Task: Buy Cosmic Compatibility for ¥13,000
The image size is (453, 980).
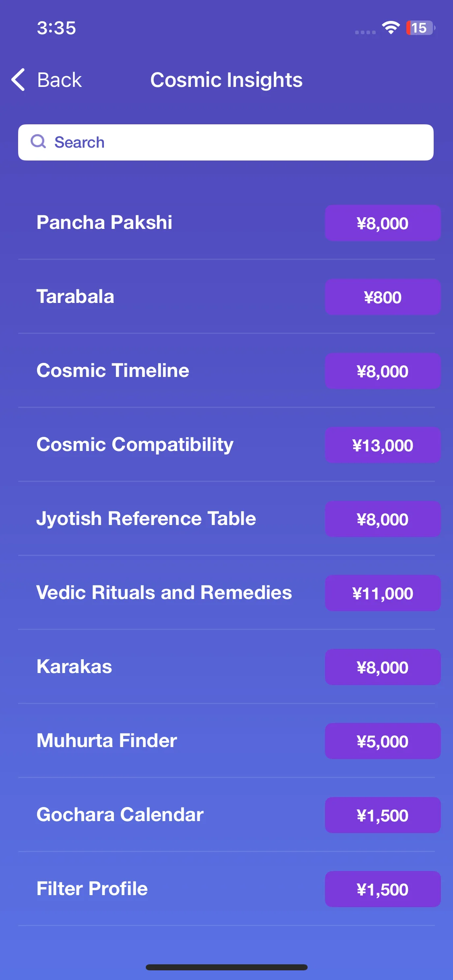Action: click(383, 445)
